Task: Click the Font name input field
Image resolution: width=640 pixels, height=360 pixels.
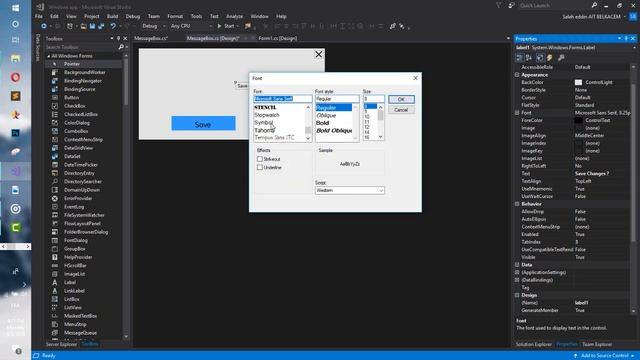Action: point(282,99)
